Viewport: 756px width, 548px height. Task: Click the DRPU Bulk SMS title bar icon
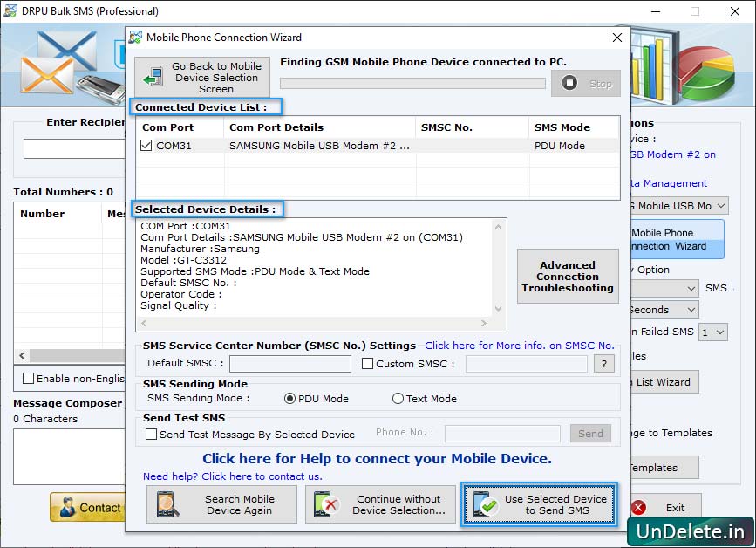[x=10, y=10]
